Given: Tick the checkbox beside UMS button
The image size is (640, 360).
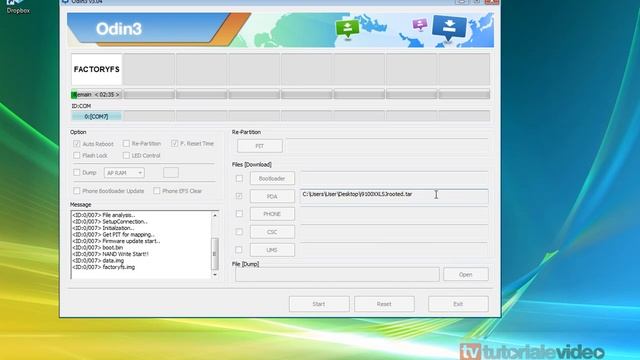Looking at the screenshot, I should click(239, 250).
